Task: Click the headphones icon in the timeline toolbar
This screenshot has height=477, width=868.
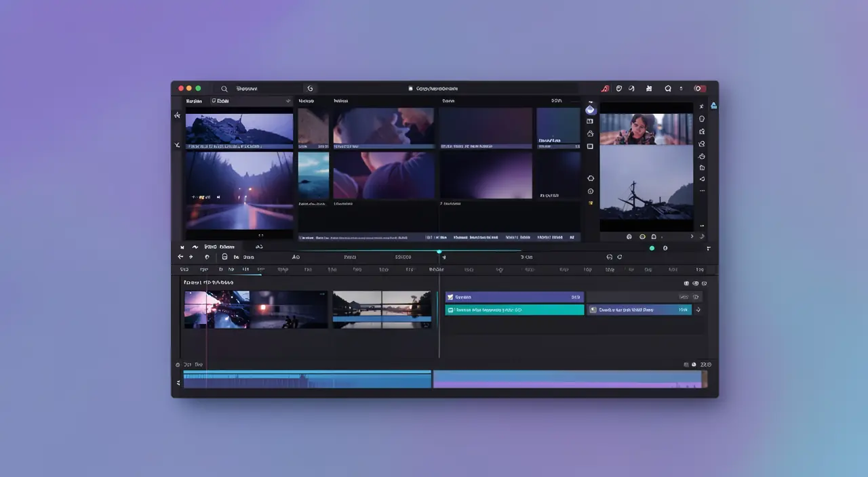Action: coord(610,257)
